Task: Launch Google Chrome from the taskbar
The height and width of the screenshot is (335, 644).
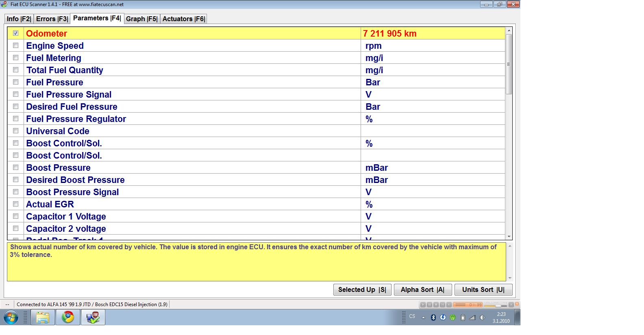Action: tap(68, 317)
